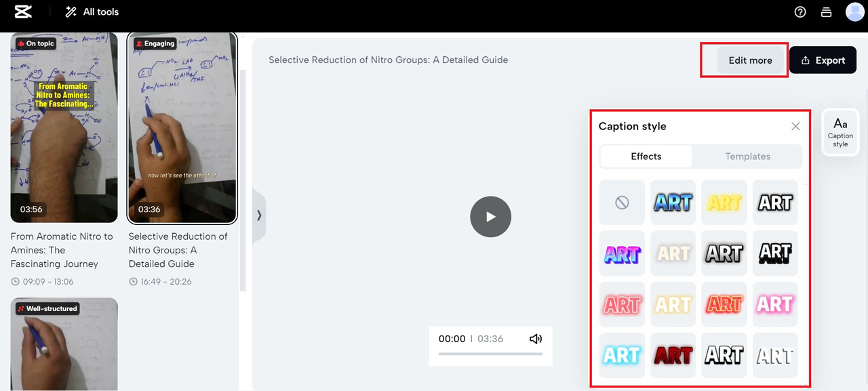Open the All tools menu
Image resolution: width=868 pixels, height=391 pixels.
[92, 12]
